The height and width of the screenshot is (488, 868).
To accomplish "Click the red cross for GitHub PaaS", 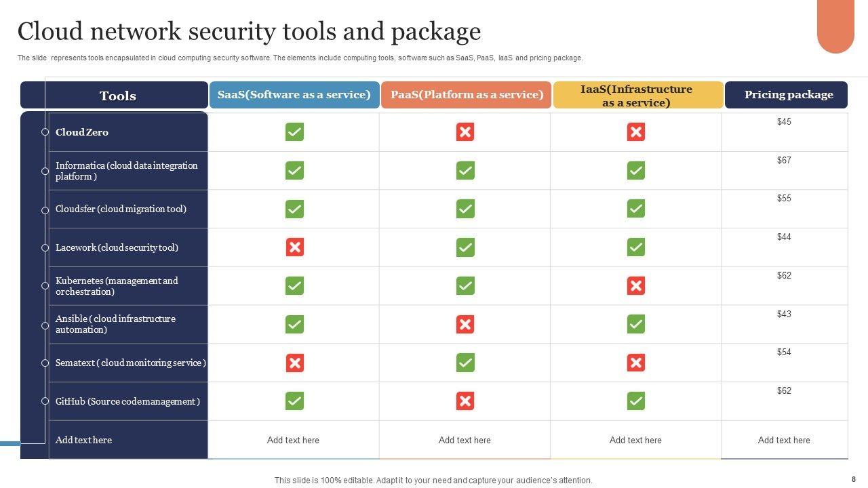I will (x=465, y=401).
